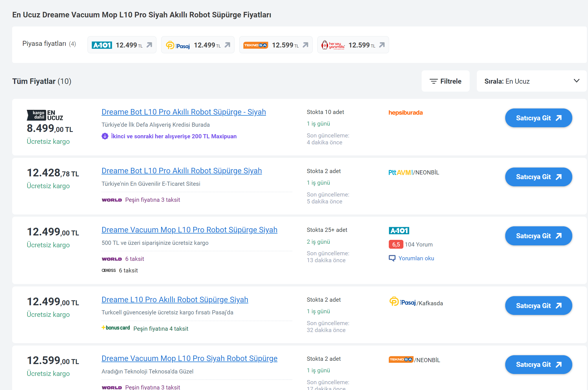The image size is (588, 390).
Task: Go to seller for the Teknosa/NEONBİL offer
Action: pyautogui.click(x=539, y=365)
